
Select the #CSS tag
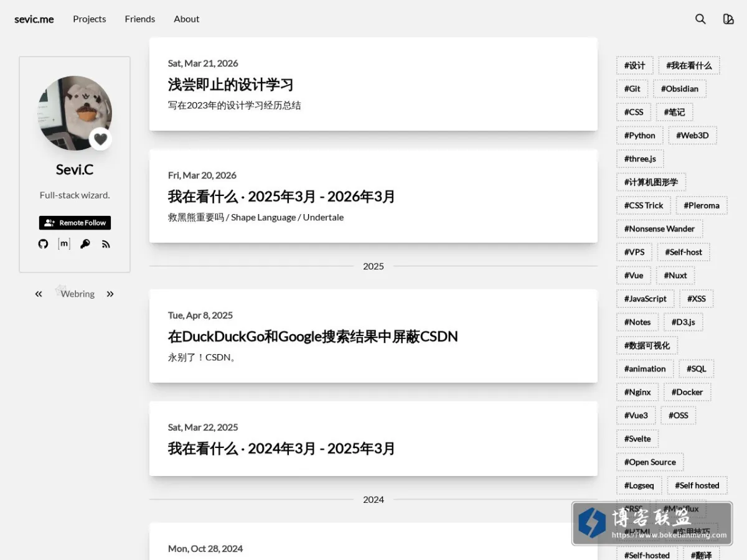click(x=634, y=112)
